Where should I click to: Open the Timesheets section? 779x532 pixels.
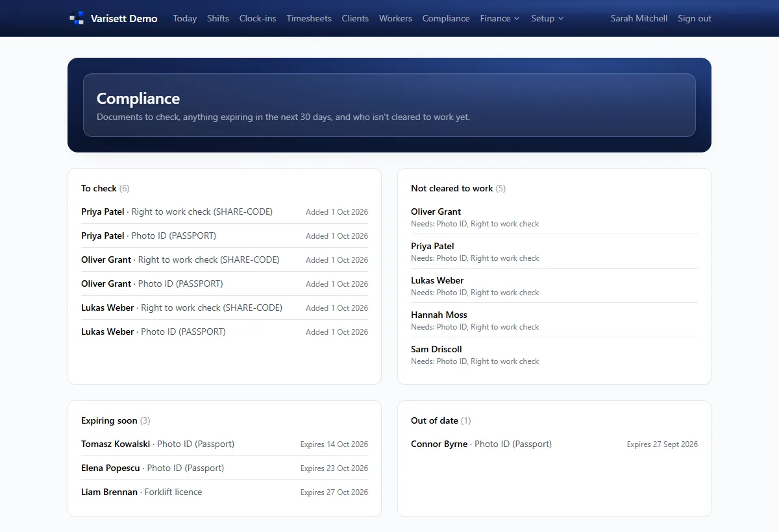(x=309, y=18)
